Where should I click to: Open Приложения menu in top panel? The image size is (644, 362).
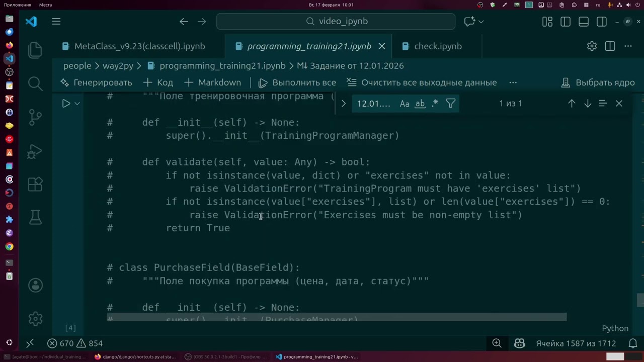click(x=18, y=5)
